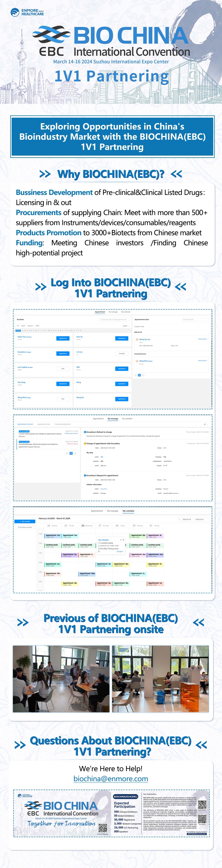Click the edit pencil icon in My schedule popup

coord(121,540)
